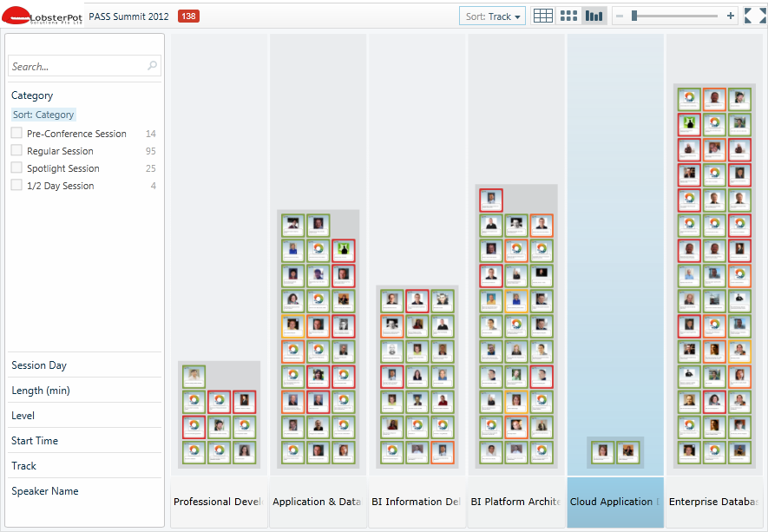The image size is (768, 532).
Task: Click the zoom in plus icon
Action: point(731,16)
